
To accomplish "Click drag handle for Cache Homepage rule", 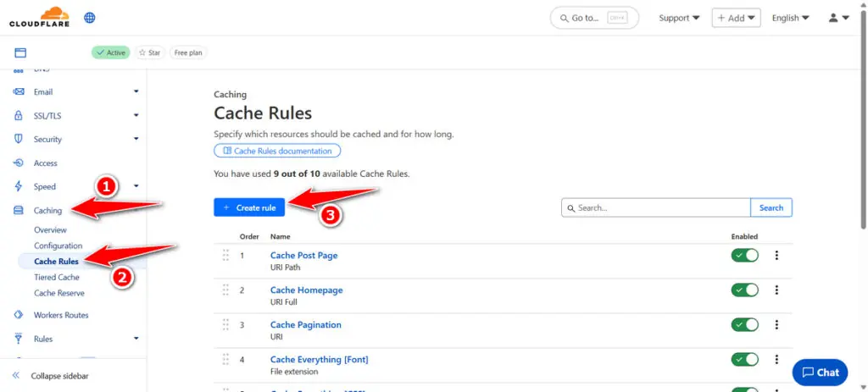I will 225,290.
